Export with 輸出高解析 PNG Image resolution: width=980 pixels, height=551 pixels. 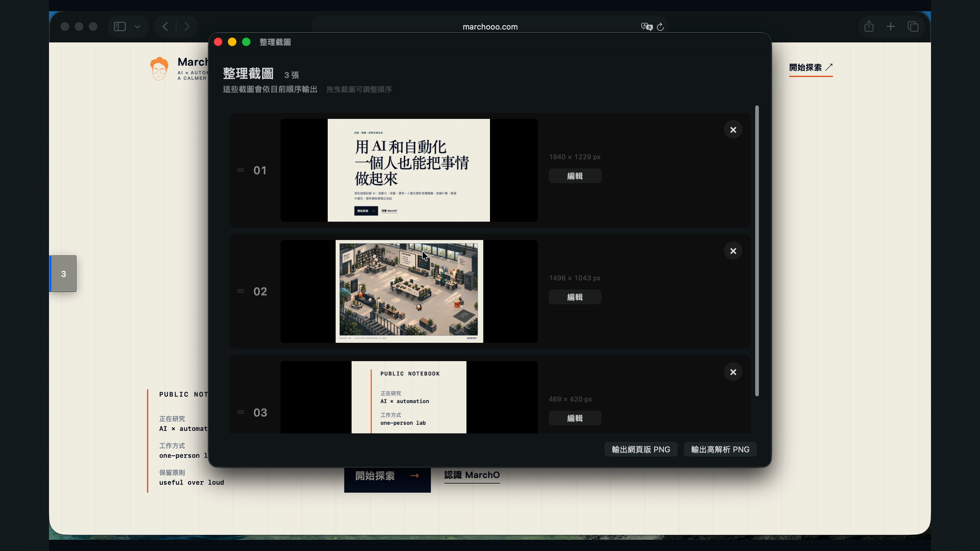720,449
